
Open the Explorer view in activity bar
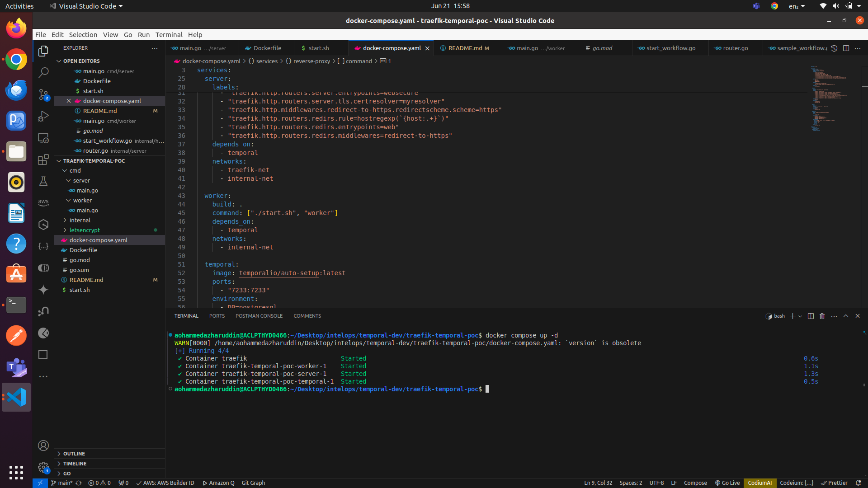click(x=43, y=51)
